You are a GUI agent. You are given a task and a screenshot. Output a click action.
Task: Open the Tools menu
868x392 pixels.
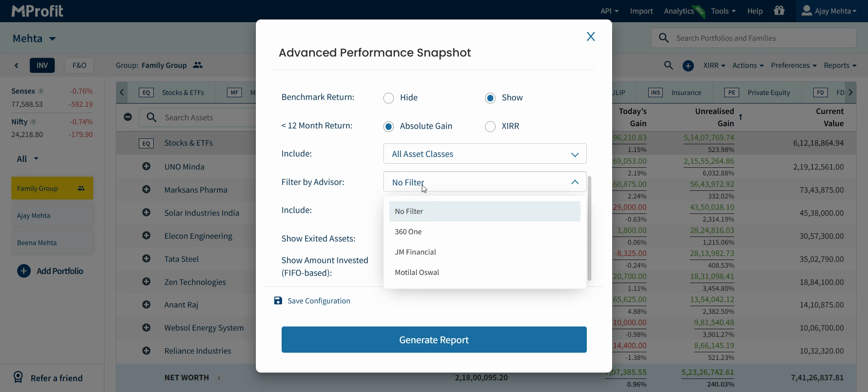point(723,11)
